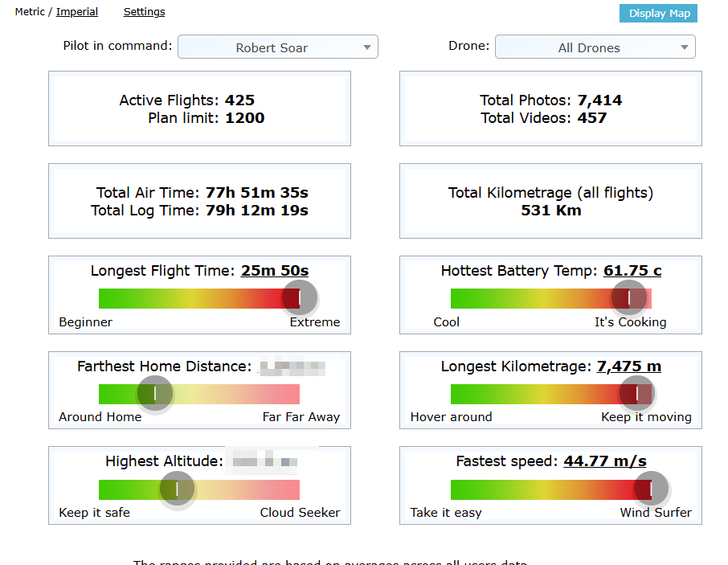The image size is (728, 565).
Task: Click the Fastest speed gauge marker
Action: pos(650,489)
